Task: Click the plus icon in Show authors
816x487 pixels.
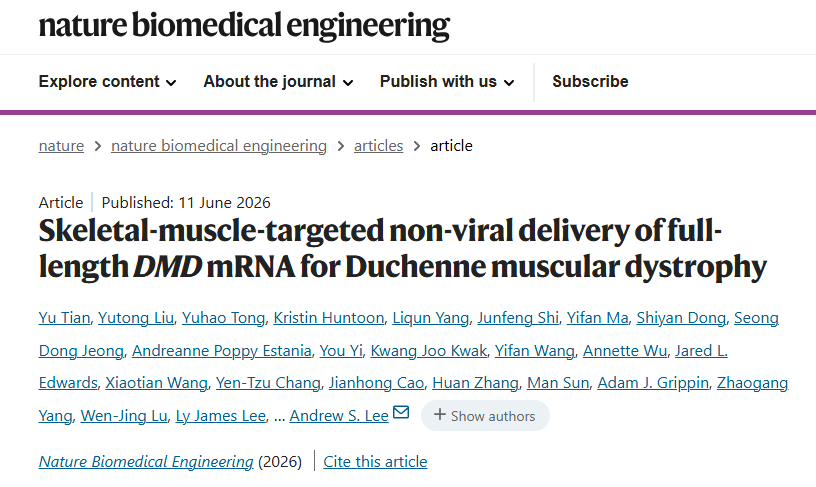Action: [440, 415]
